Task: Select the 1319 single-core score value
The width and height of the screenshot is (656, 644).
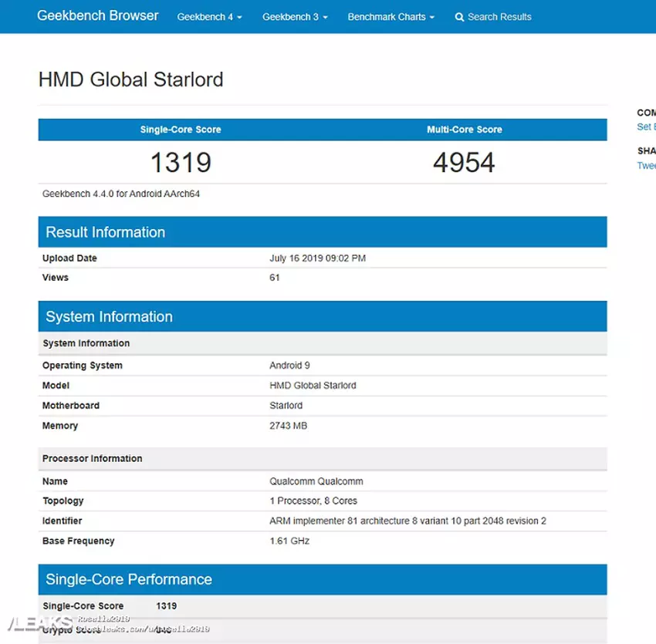Action: 181,163
